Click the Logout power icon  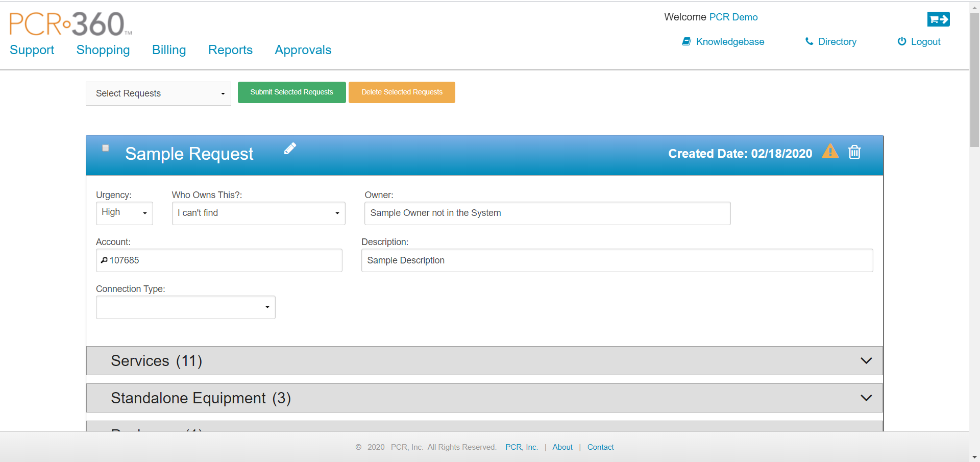pyautogui.click(x=902, y=41)
